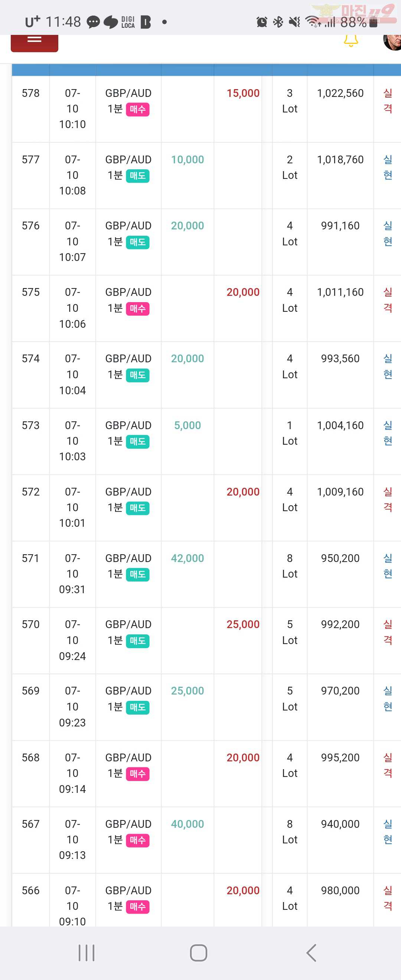Viewport: 401px width, 980px height.
Task: Tap the teal 매도 badge in row 577
Action: point(138,176)
